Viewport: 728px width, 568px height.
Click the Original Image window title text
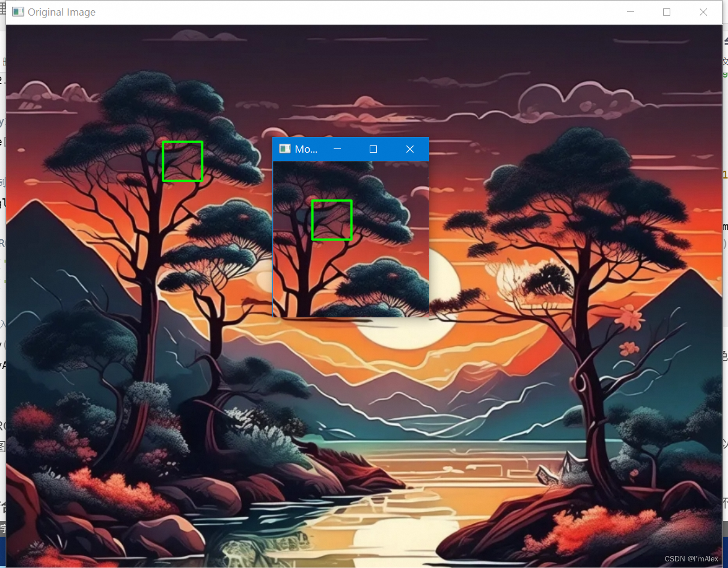click(x=60, y=11)
